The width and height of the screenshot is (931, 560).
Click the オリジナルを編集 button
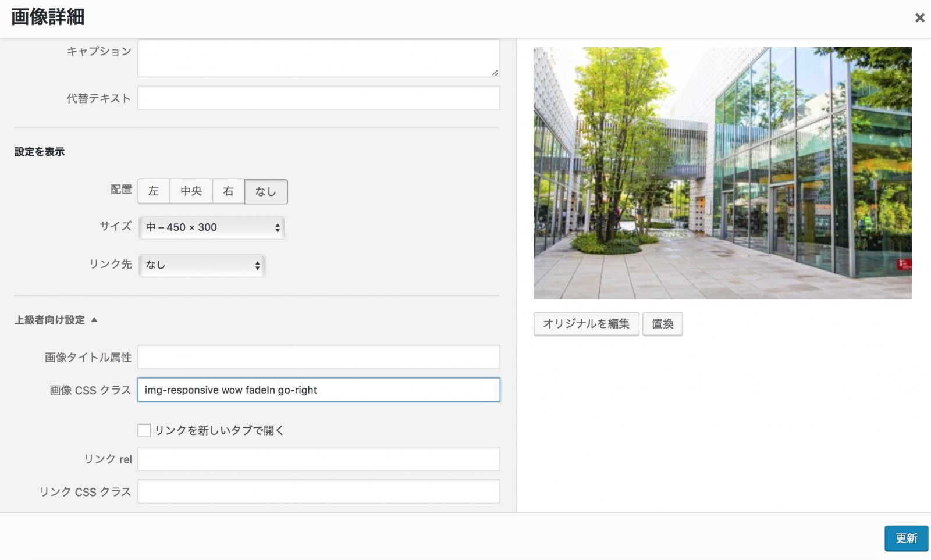[x=586, y=324]
